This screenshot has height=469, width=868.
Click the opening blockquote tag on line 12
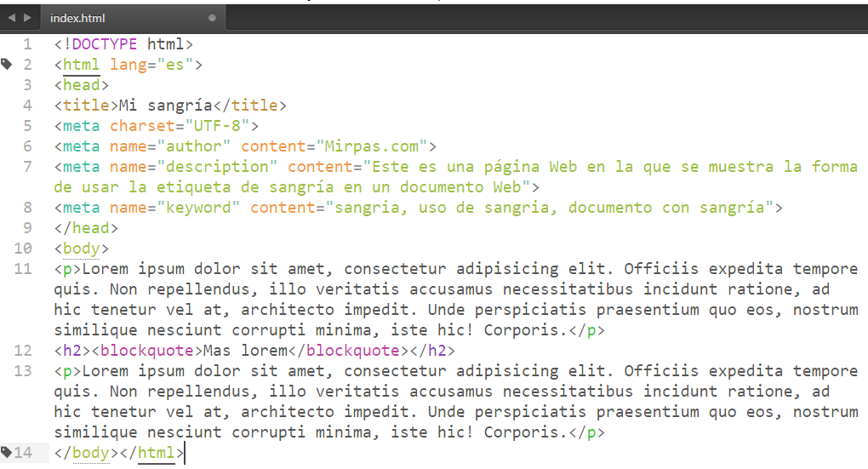tap(146, 351)
